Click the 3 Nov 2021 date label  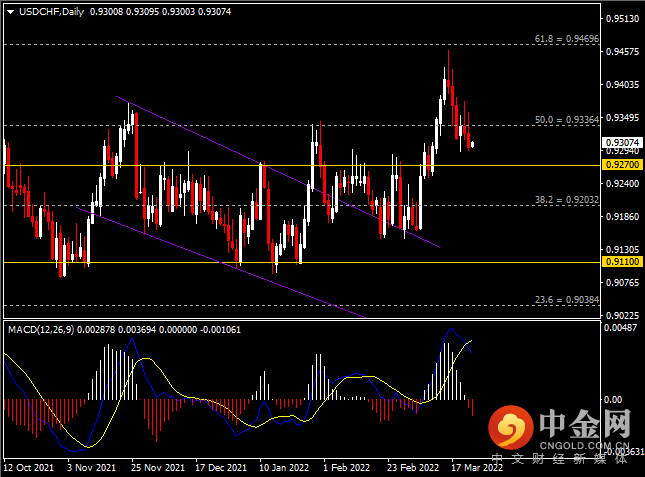pos(91,468)
